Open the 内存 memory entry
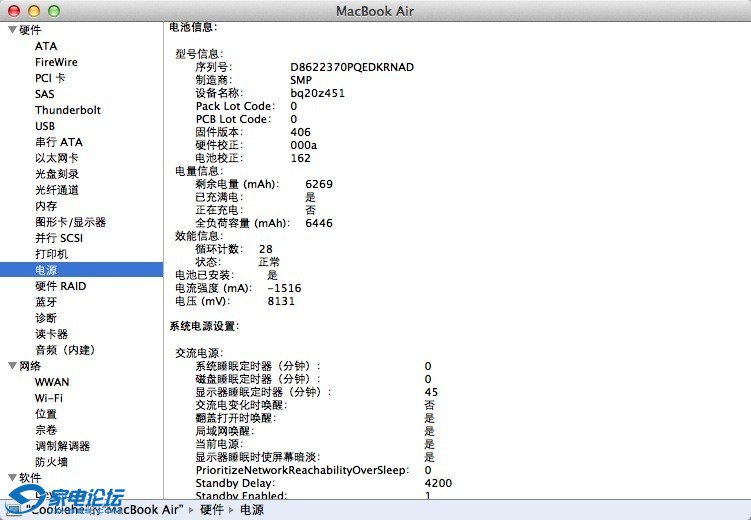Image resolution: width=751 pixels, height=520 pixels. point(46,206)
